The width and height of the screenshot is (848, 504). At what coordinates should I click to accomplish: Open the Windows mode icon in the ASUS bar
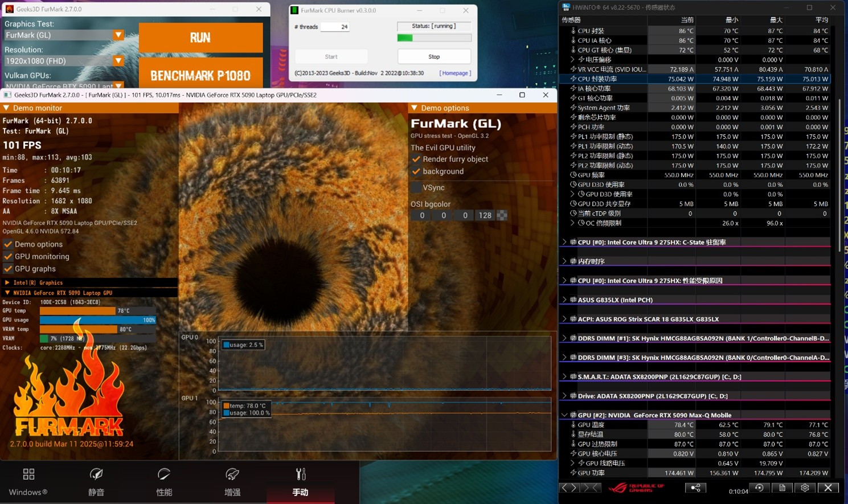28,474
